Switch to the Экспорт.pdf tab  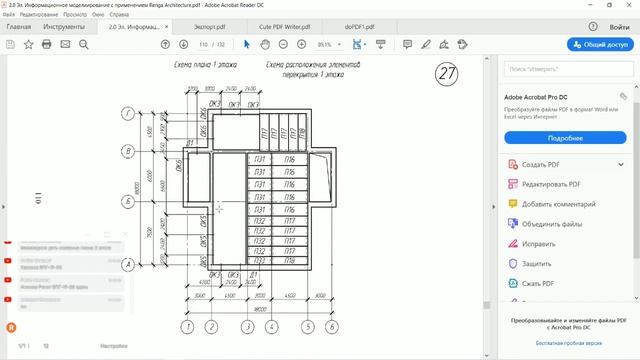(210, 27)
